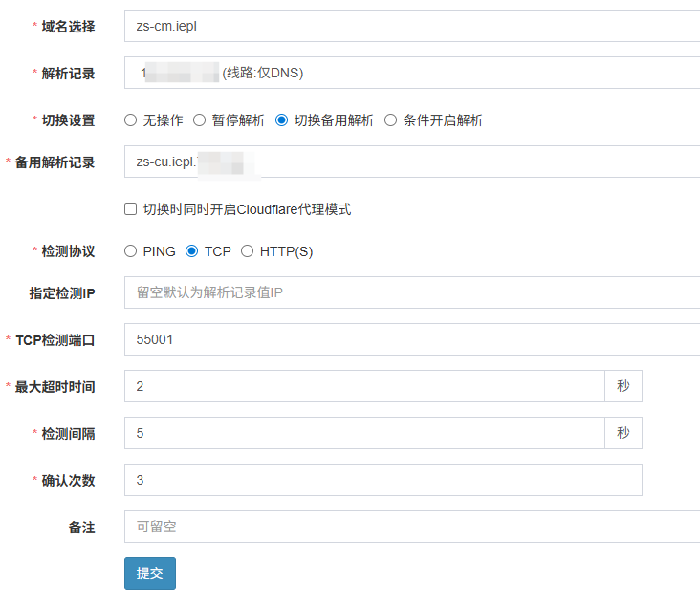This screenshot has height=606, width=700.
Task: Select PING as detection protocol
Action: click(131, 251)
